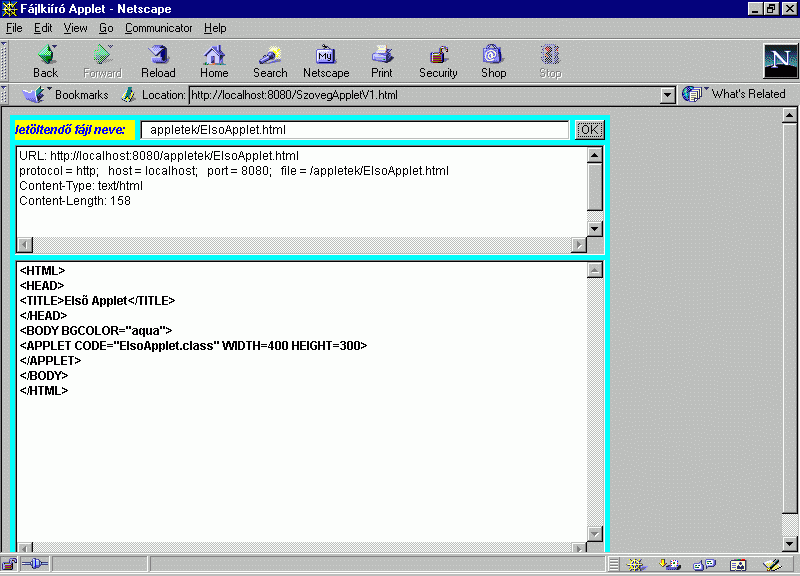Open Address Book from the component bar
Screen dimensions: 800x576
point(738,564)
